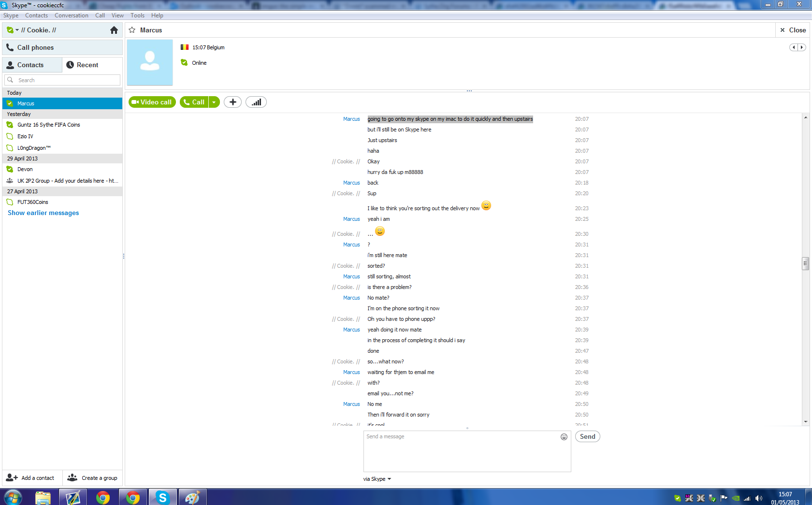Open the Conversation menu
This screenshot has width=812, height=505.
pyautogui.click(x=72, y=15)
